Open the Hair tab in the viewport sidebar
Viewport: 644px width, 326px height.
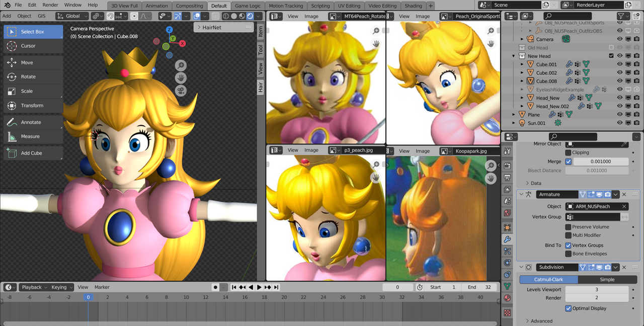point(261,87)
